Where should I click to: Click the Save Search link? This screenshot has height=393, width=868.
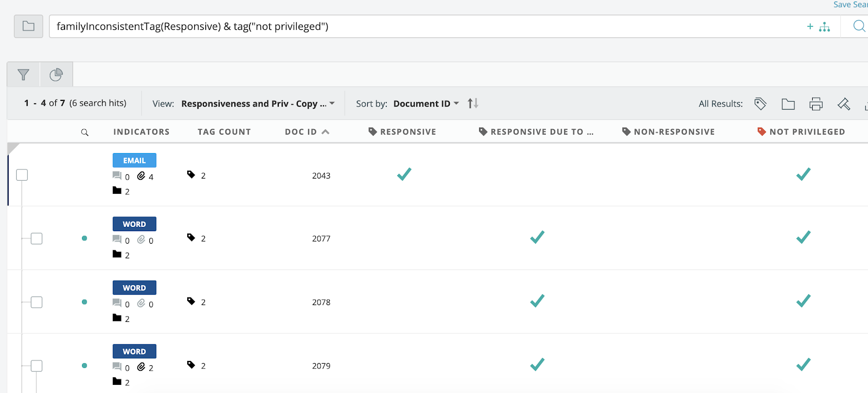click(850, 5)
